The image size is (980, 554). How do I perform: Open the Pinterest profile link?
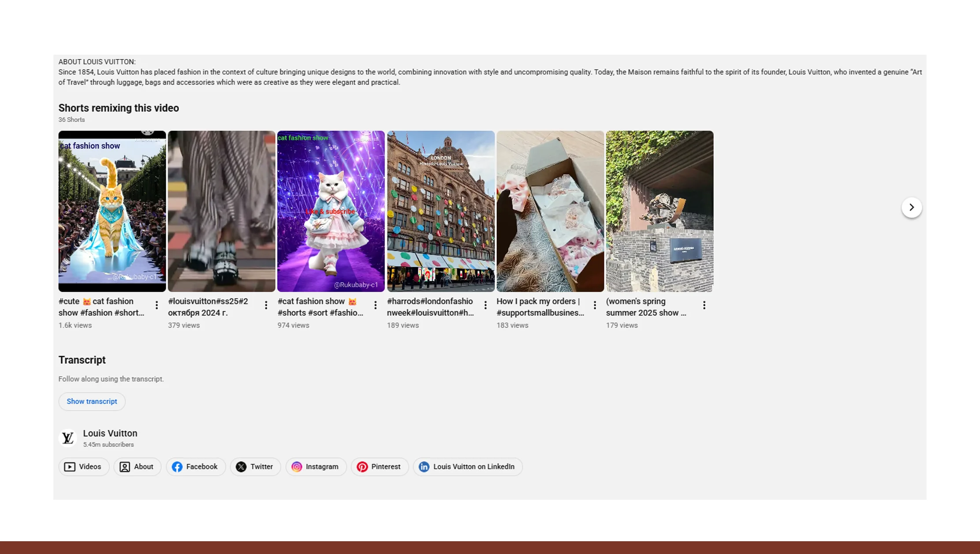coord(380,467)
